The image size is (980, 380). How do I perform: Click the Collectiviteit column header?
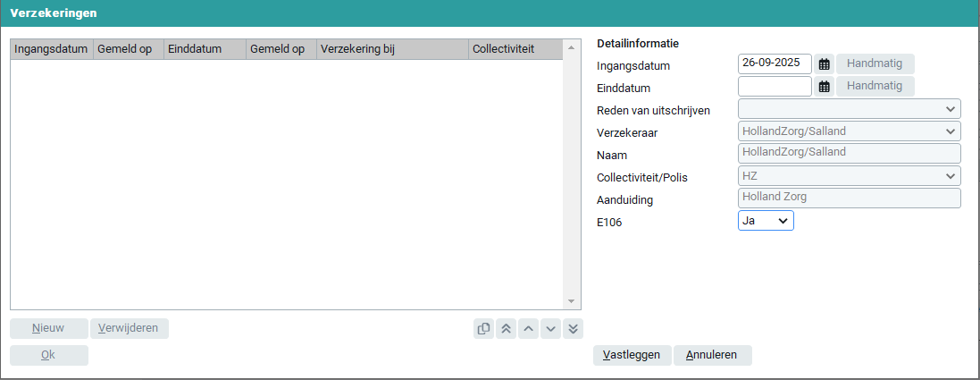[513, 49]
